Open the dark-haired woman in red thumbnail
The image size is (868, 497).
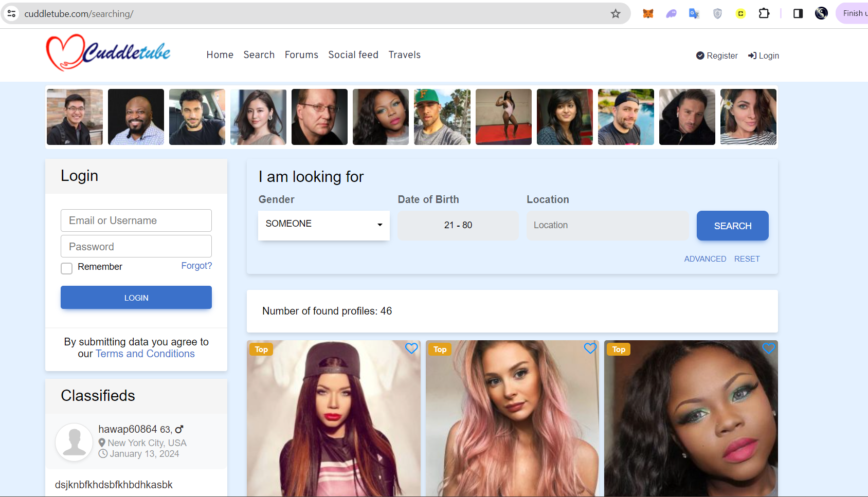pos(565,117)
